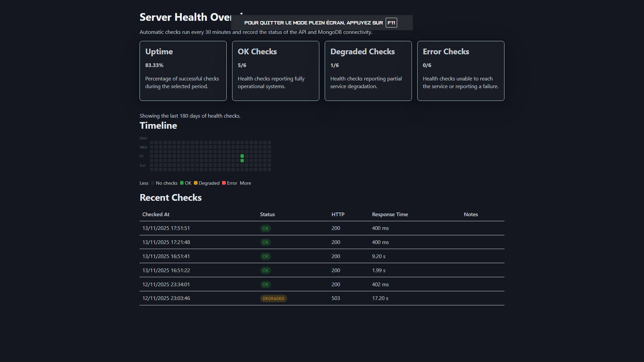
Task: Open the Error Checks summary card
Action: pos(461,71)
